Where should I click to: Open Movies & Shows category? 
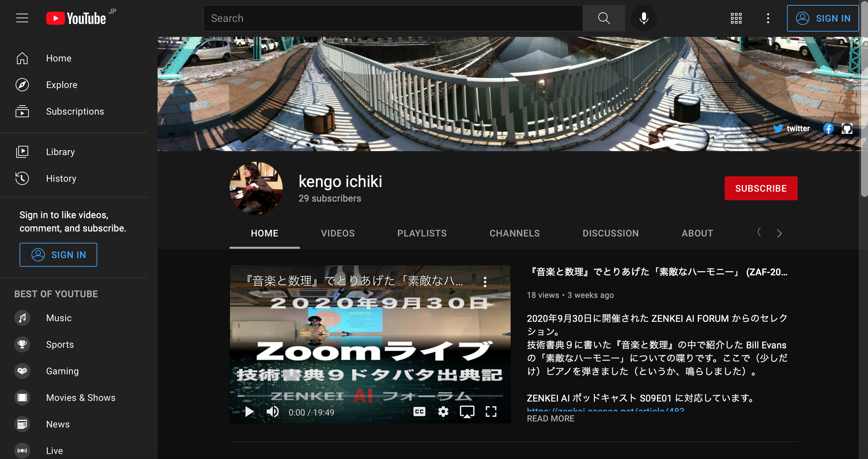tap(73, 398)
